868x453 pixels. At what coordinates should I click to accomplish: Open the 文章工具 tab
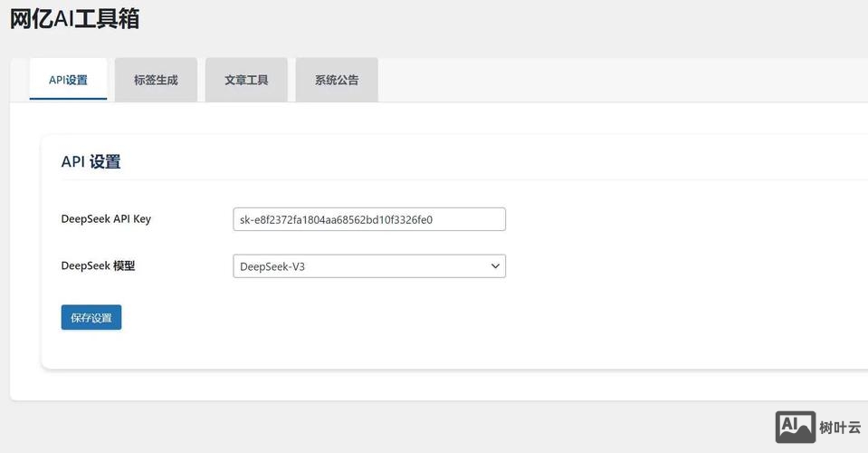tap(246, 80)
